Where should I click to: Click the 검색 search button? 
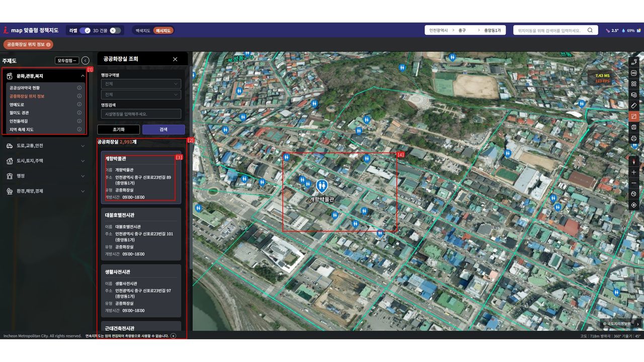point(164,129)
